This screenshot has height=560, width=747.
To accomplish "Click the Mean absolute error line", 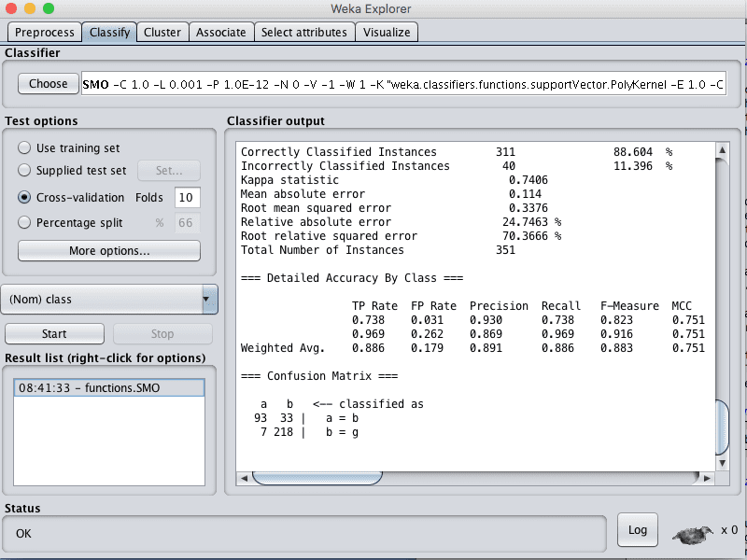I will (x=391, y=194).
